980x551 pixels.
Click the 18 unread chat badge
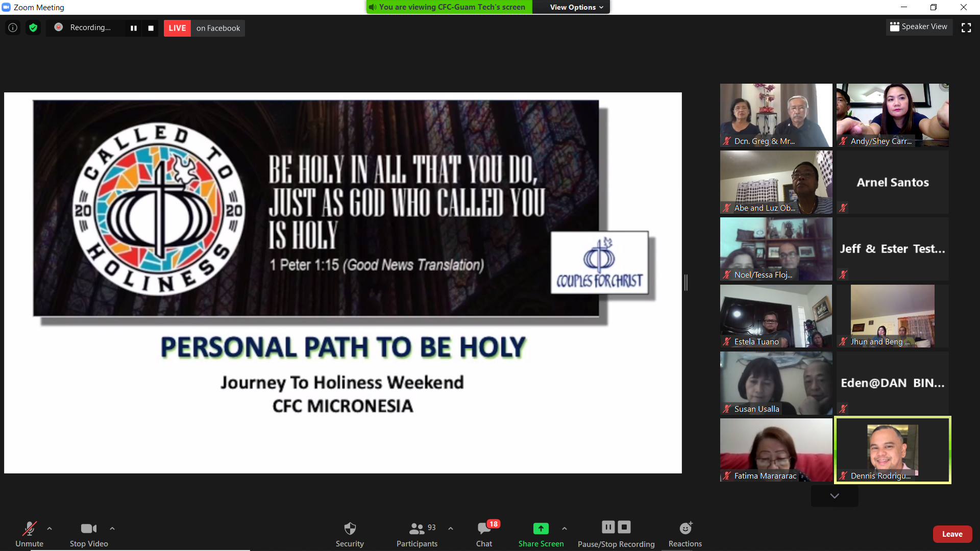(493, 524)
